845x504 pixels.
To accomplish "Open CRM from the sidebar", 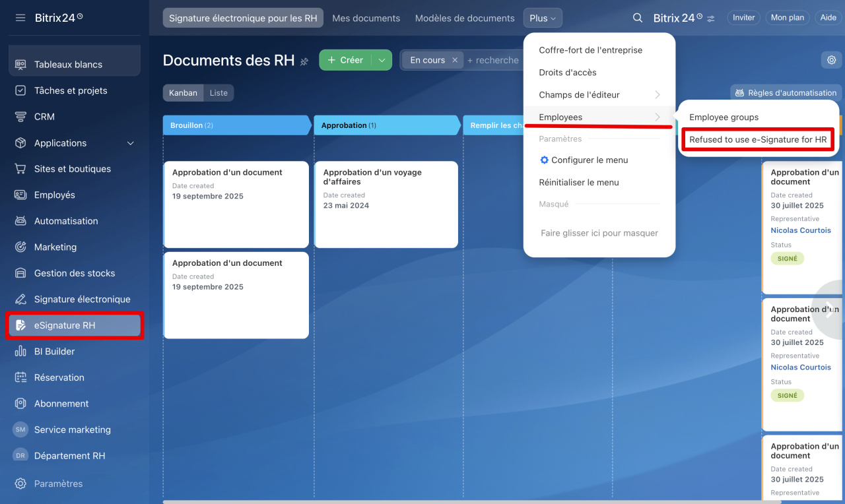I will click(x=44, y=117).
